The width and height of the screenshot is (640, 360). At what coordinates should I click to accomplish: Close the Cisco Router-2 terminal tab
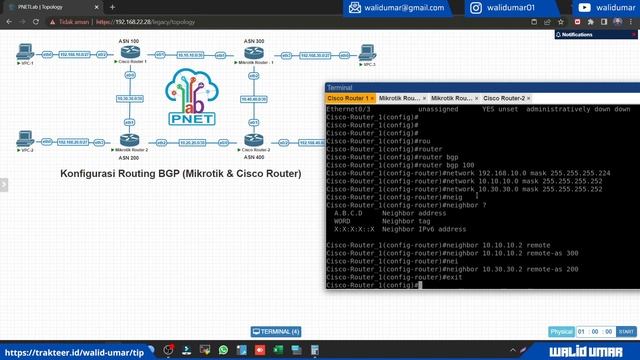(529, 98)
